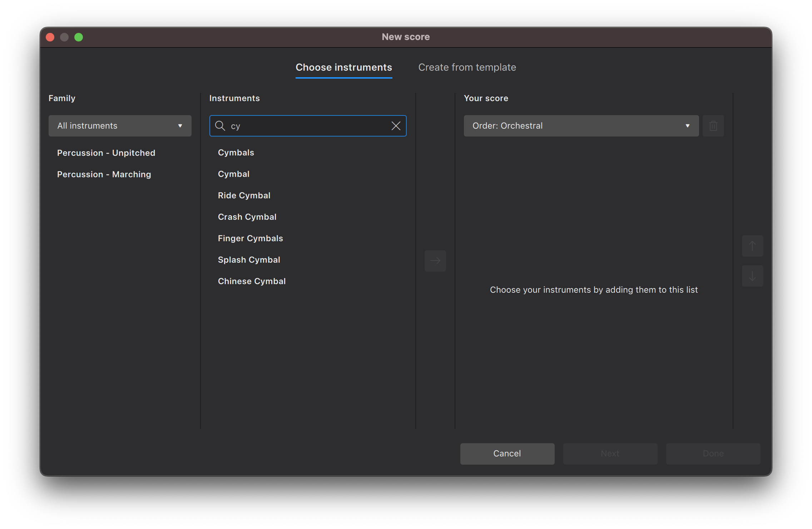Click into the instrument search field
This screenshot has width=812, height=529.
[x=307, y=126]
